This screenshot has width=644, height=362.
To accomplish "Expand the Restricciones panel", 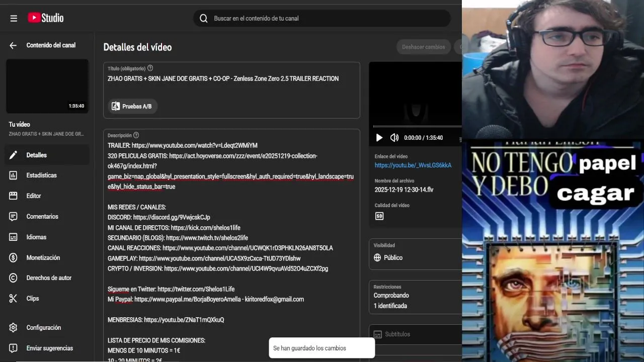I will [416, 297].
